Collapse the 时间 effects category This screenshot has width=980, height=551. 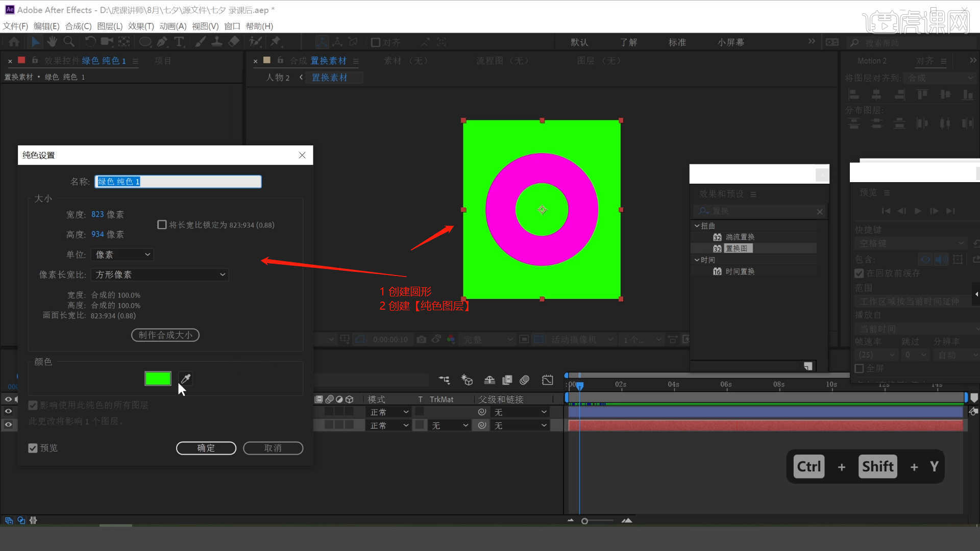click(x=697, y=260)
